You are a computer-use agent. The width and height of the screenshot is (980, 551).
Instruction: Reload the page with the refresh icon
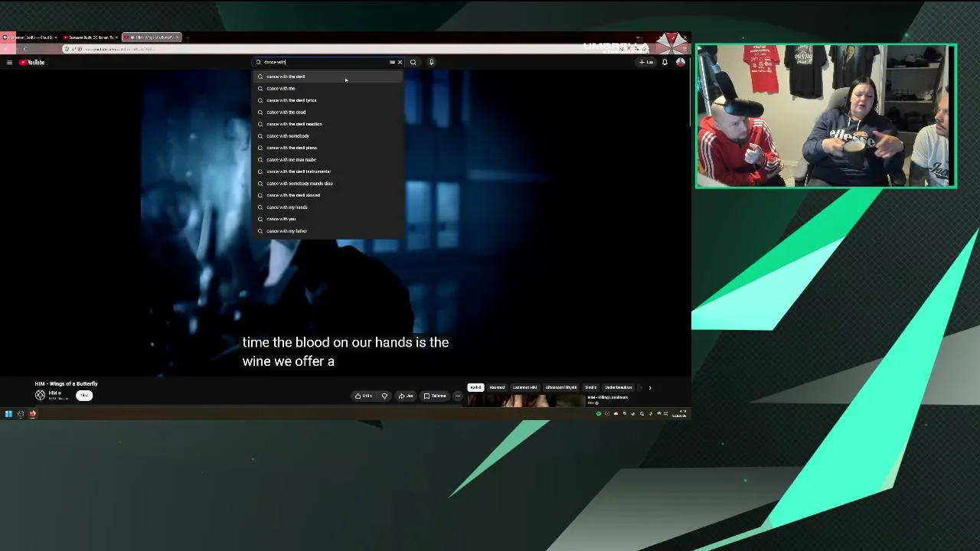pyautogui.click(x=25, y=49)
